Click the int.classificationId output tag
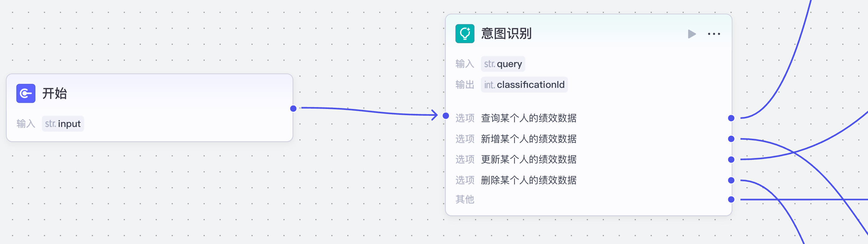The width and height of the screenshot is (868, 244). tap(524, 85)
